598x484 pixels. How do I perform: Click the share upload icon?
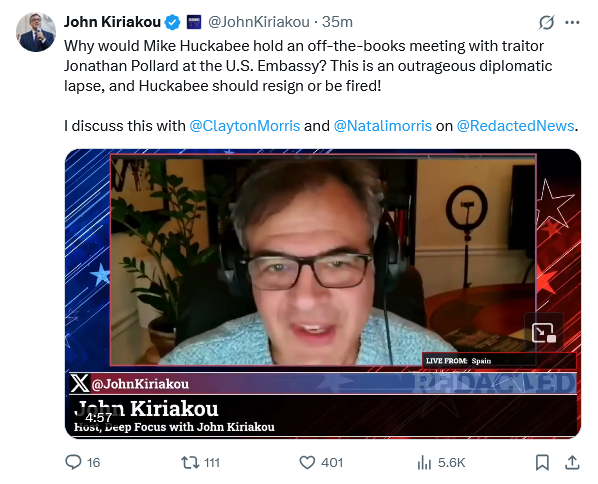click(x=572, y=462)
